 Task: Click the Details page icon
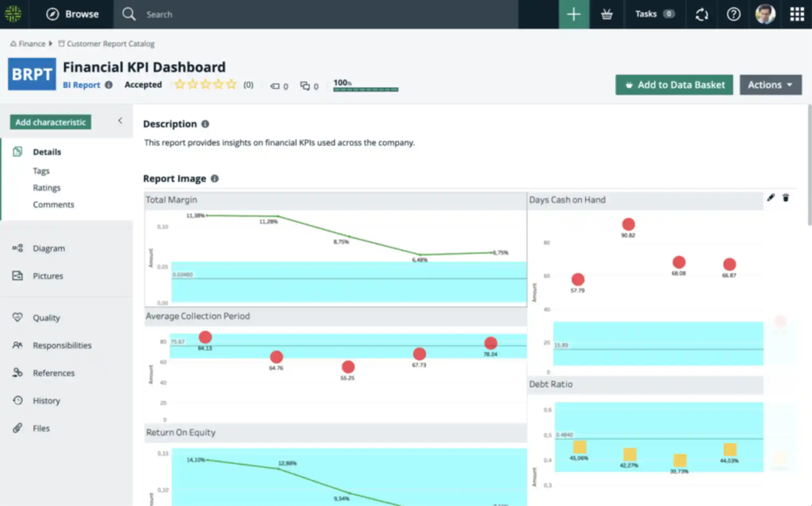(x=18, y=152)
